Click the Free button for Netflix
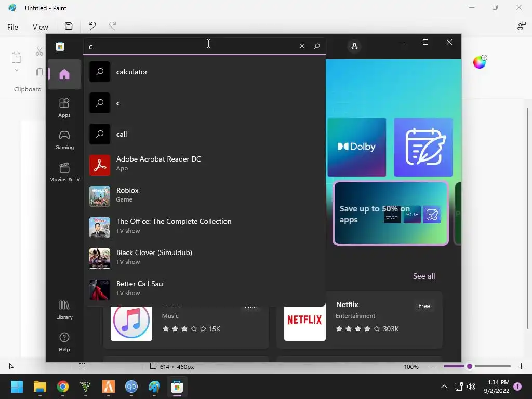This screenshot has height=399, width=532. [424, 306]
